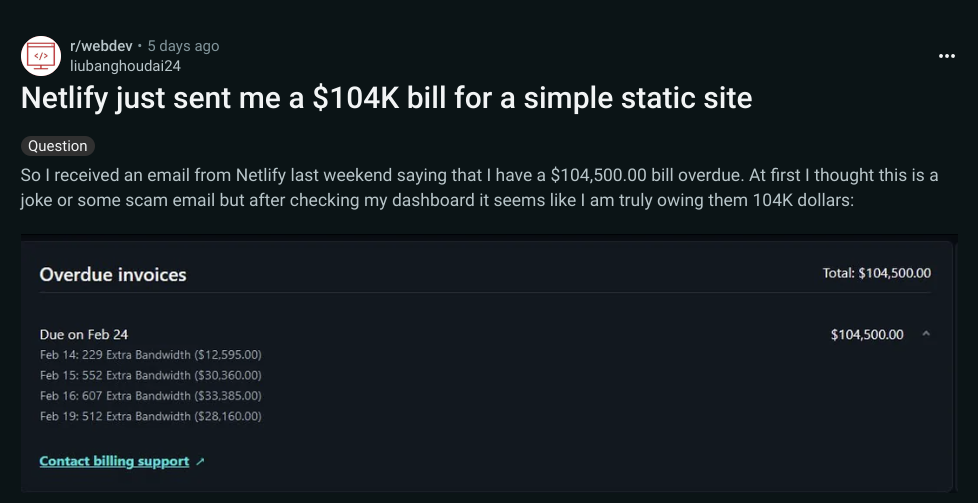Click the Overdue invoices heading
Image resolution: width=978 pixels, height=503 pixels.
(x=113, y=274)
